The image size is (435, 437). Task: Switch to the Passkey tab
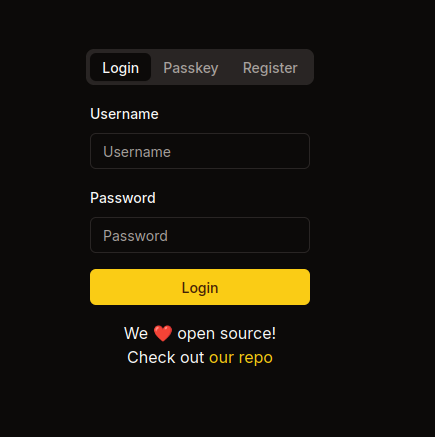[x=191, y=68]
